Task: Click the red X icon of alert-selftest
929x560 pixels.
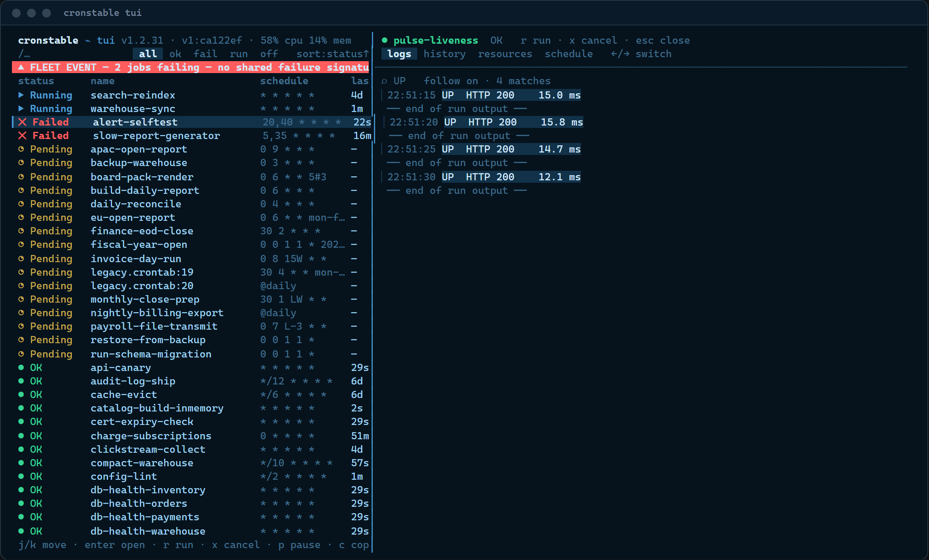Action: pos(23,122)
